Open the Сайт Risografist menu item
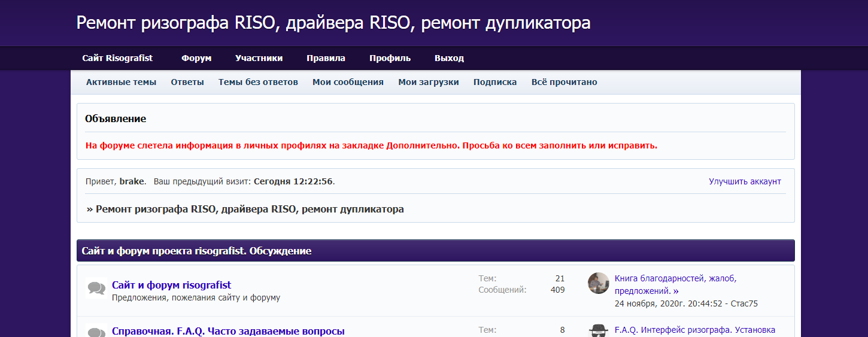 [x=117, y=58]
